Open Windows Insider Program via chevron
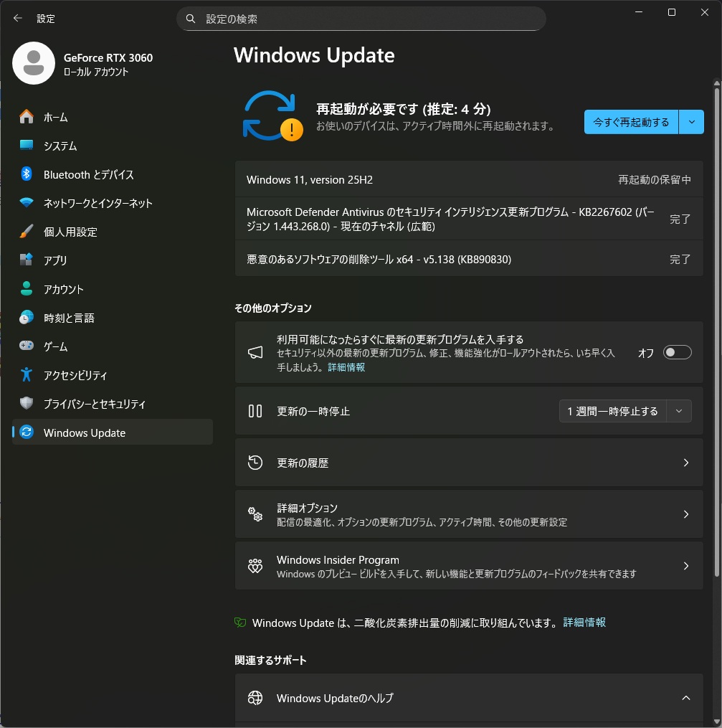Viewport: 722px width, 728px height. [686, 565]
